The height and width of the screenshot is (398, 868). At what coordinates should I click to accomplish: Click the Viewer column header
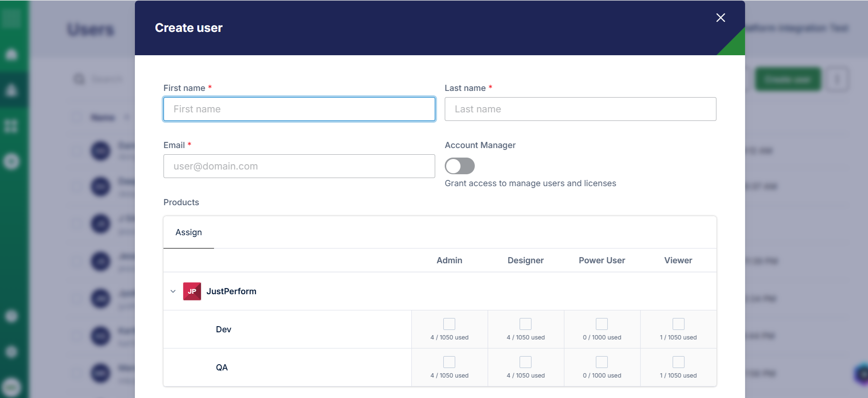[x=678, y=260]
